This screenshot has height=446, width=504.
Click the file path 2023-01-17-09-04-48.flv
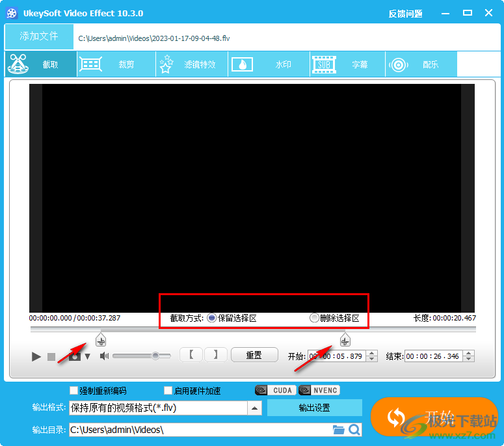154,38
